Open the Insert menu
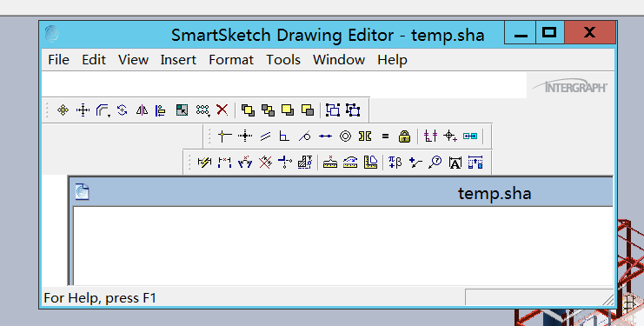Image resolution: width=644 pixels, height=326 pixels. click(x=178, y=60)
